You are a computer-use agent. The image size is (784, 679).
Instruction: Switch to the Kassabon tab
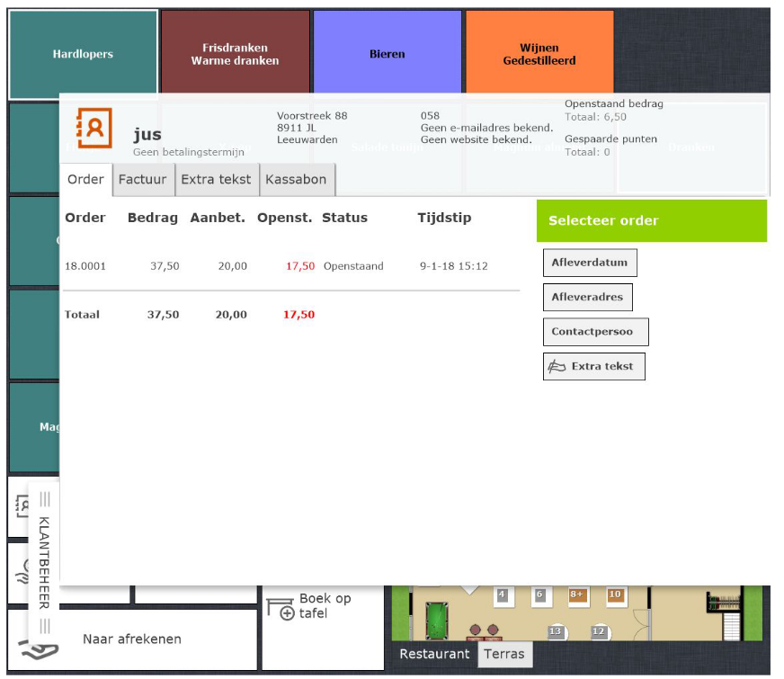coord(296,180)
